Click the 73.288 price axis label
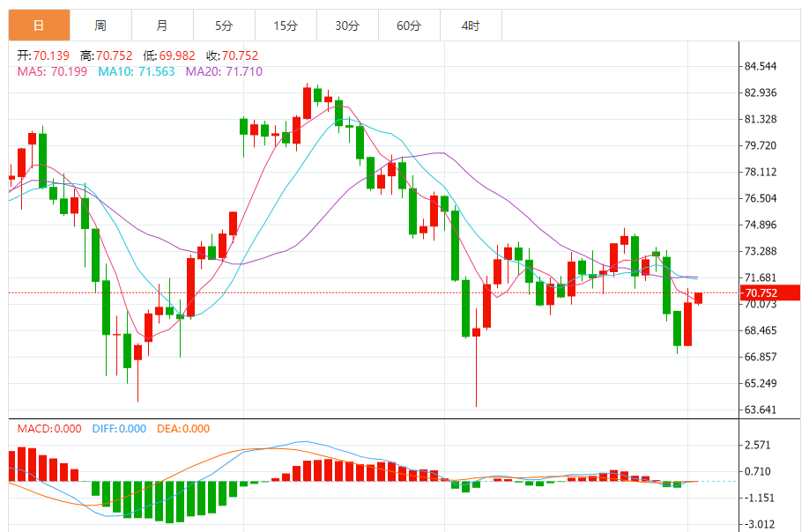 point(760,251)
